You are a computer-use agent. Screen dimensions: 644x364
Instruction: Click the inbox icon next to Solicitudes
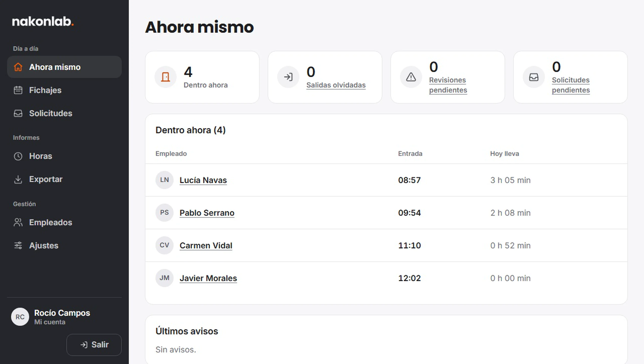point(18,113)
